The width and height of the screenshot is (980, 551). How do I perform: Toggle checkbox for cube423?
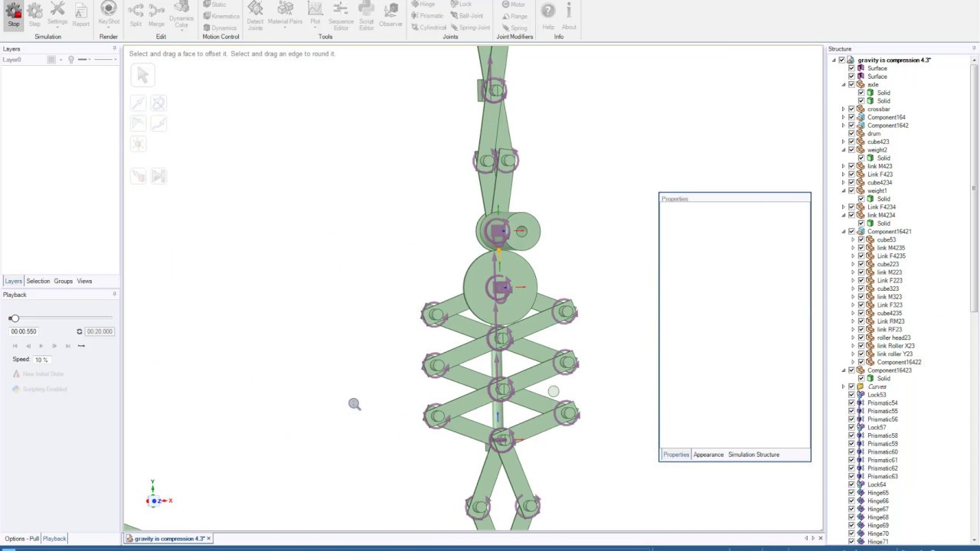851,142
